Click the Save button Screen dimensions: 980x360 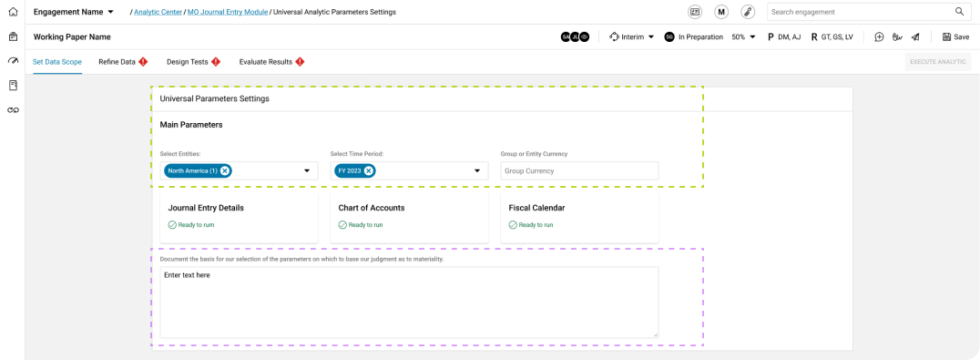click(955, 36)
